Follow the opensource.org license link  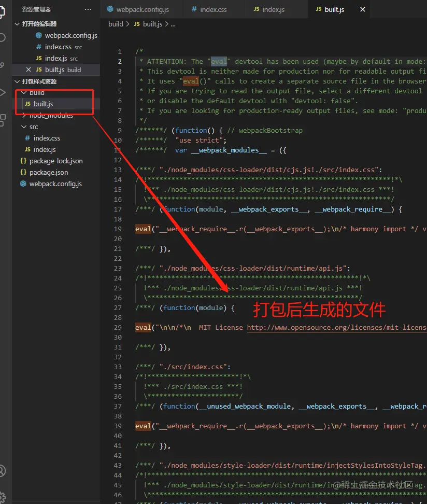click(x=336, y=328)
